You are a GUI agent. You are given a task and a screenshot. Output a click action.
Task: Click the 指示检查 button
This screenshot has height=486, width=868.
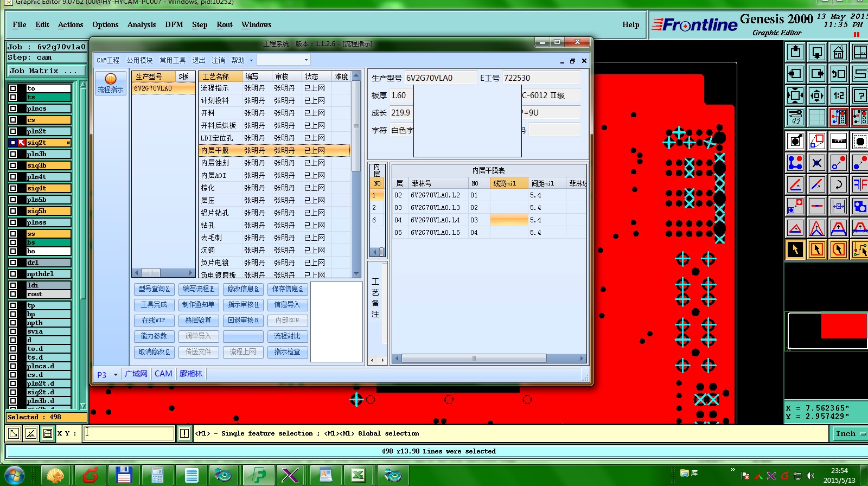pos(288,352)
